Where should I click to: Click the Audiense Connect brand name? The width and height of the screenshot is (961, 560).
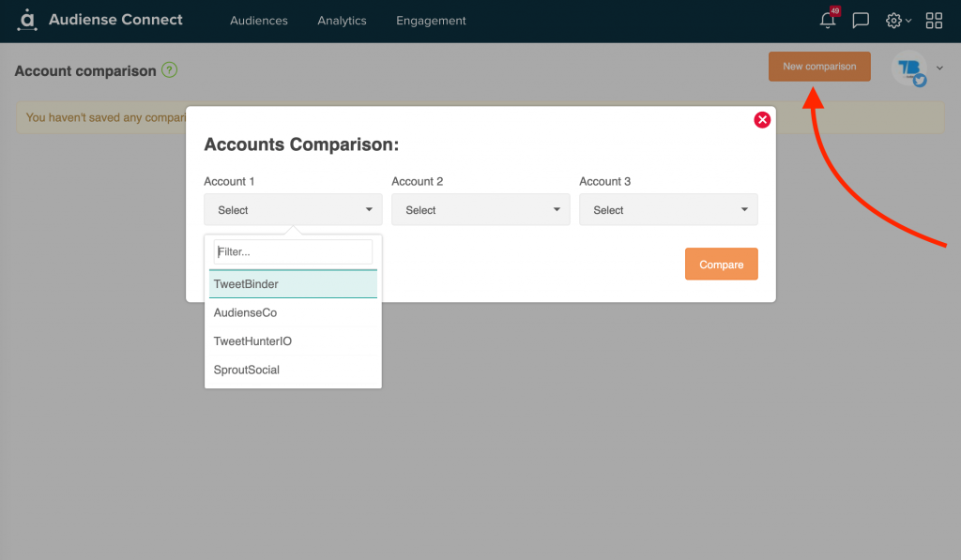[x=115, y=20]
